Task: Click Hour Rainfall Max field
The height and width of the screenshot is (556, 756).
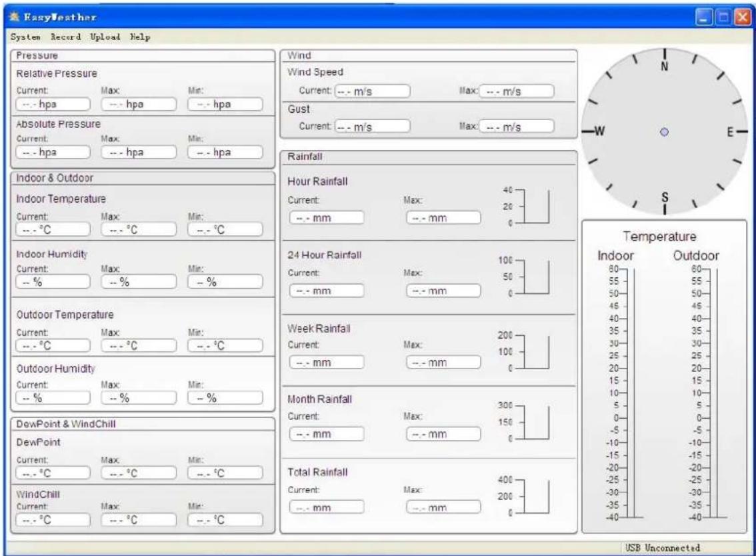Action: coord(443,218)
